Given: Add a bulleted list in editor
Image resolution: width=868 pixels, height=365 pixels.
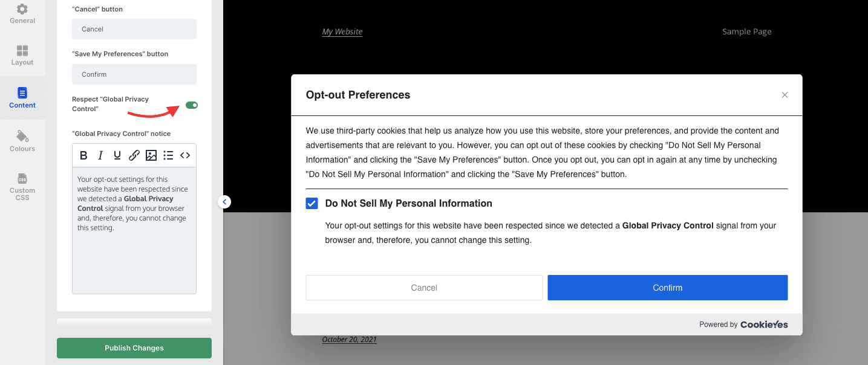Looking at the screenshot, I should pos(168,155).
